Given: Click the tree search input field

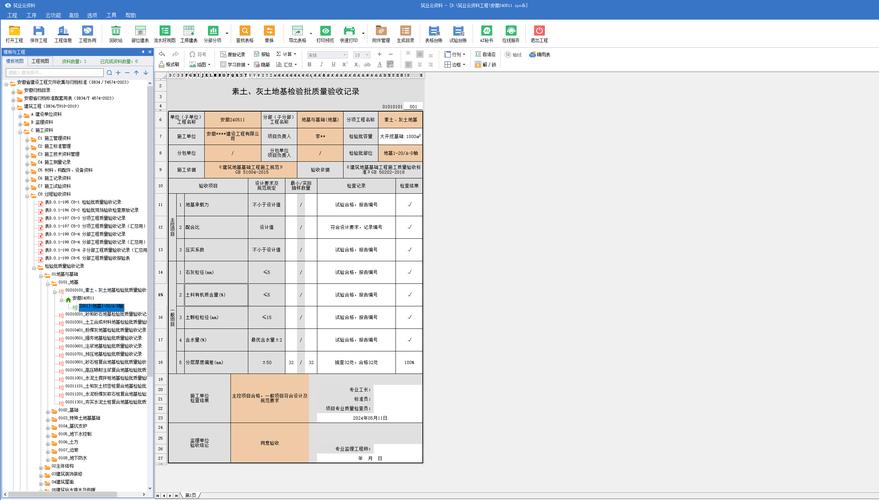Looking at the screenshot, I should tap(54, 73).
